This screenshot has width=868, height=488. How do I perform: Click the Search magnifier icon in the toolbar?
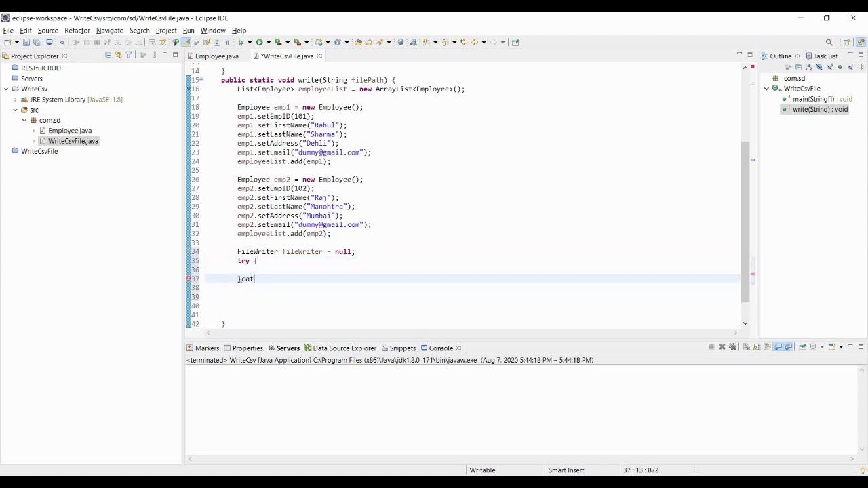tap(829, 42)
